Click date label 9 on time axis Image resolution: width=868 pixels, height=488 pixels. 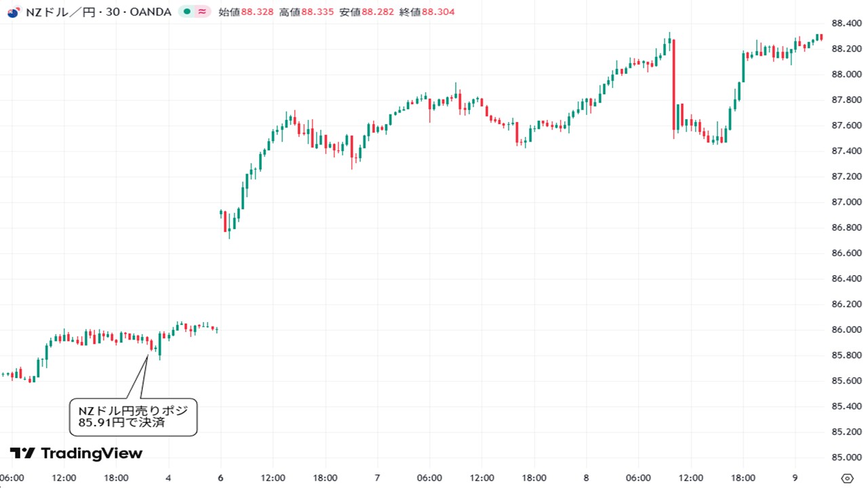(795, 478)
